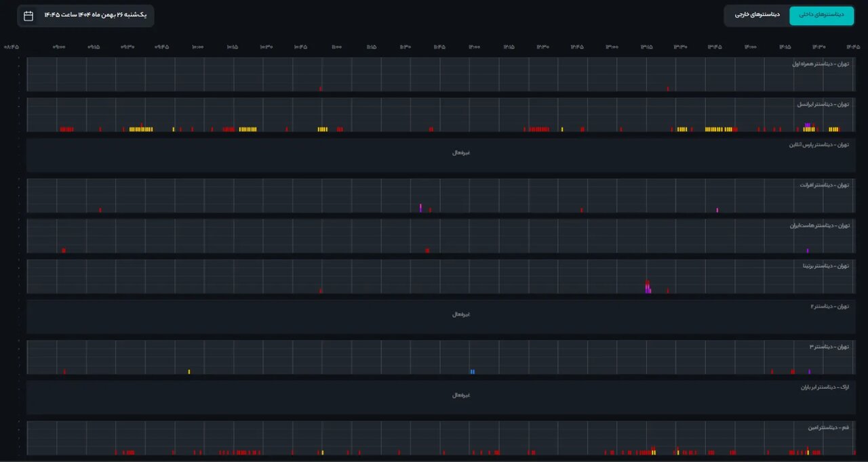
Task: Click the magenta marker near 11:45 in افرانت row
Action: tap(421, 207)
